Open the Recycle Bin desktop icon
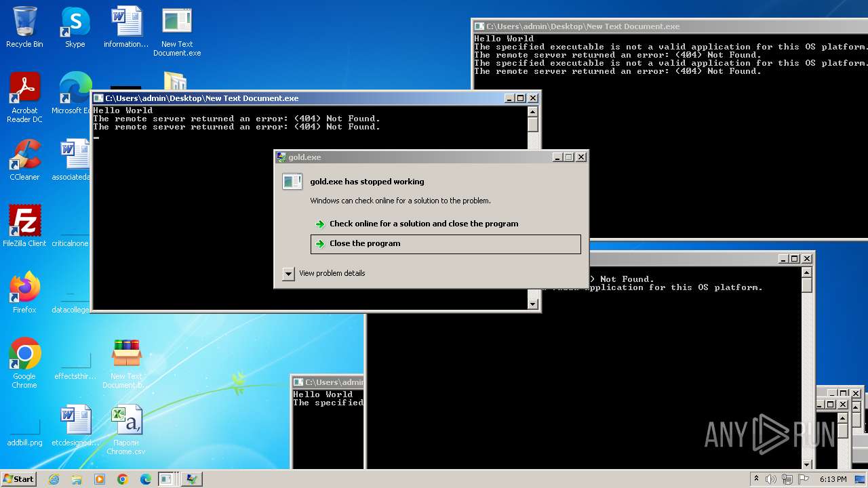Image resolution: width=868 pixels, height=488 pixels. [x=24, y=27]
